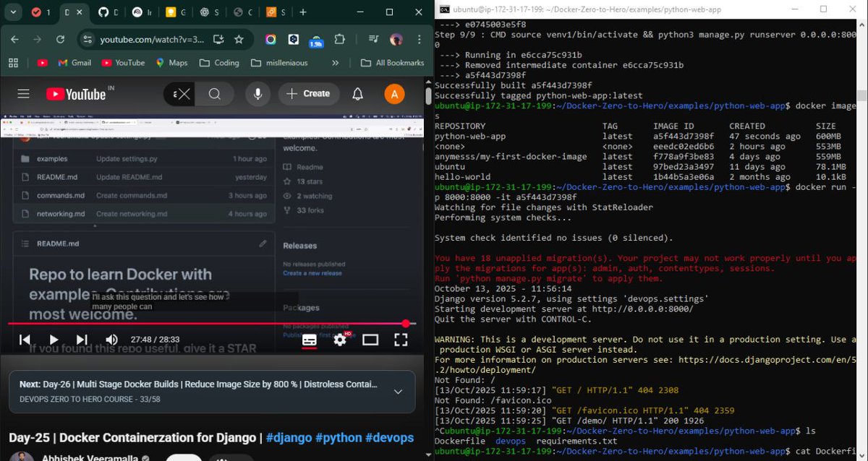
Task: Skip to previous video
Action: pyautogui.click(x=25, y=340)
